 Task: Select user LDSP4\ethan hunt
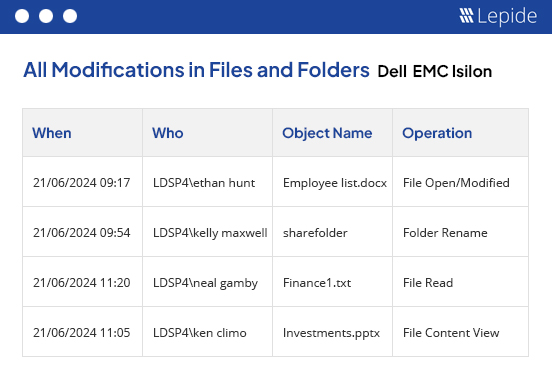[x=204, y=183]
